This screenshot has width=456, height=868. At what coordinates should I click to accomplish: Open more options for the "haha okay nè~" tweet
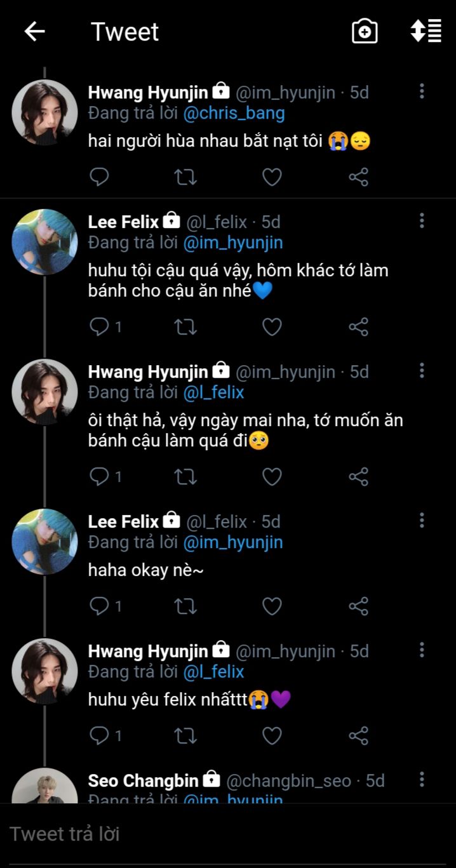coord(422,521)
